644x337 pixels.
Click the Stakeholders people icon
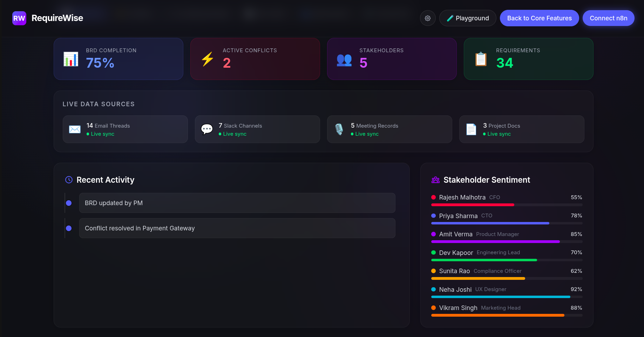click(344, 60)
